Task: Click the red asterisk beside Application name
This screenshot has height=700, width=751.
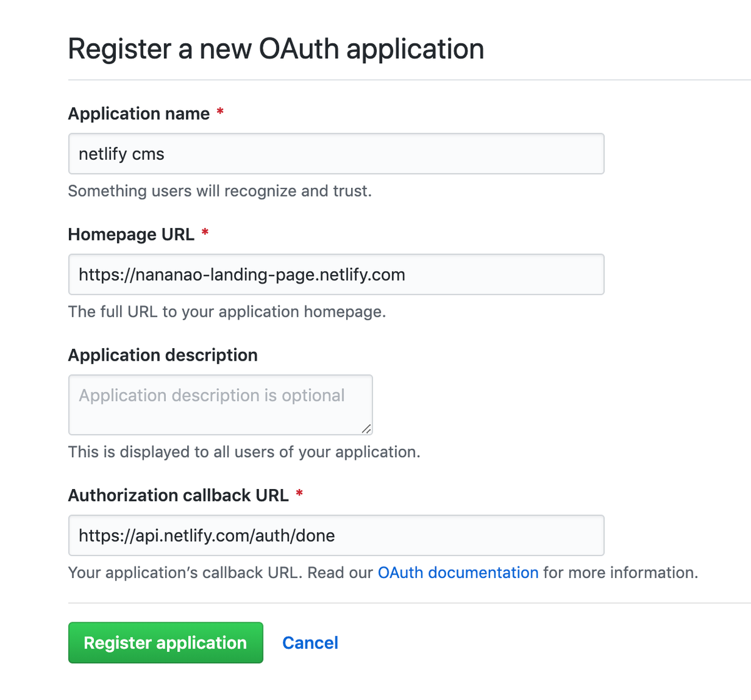Action: coord(220,113)
